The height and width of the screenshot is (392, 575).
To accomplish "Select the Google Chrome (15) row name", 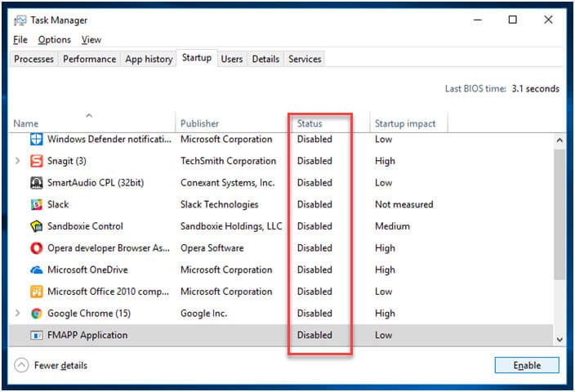I will [89, 314].
